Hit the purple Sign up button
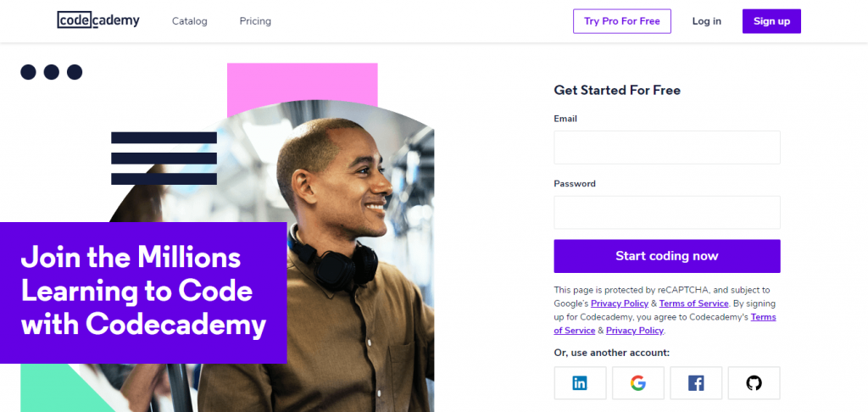 tap(771, 21)
